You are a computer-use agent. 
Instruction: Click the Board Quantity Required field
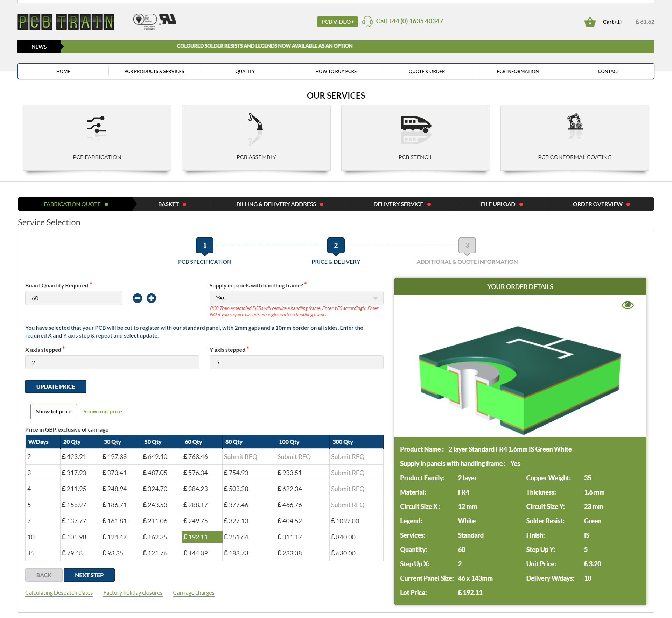coord(73,298)
